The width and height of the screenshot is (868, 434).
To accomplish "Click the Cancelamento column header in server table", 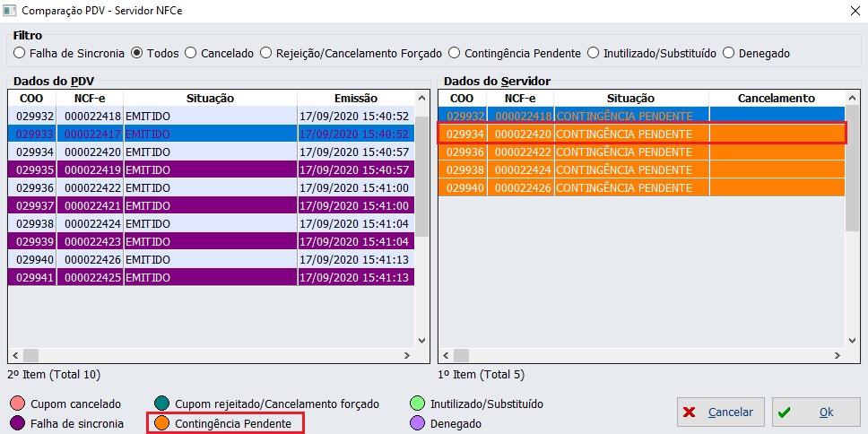I will click(x=776, y=98).
